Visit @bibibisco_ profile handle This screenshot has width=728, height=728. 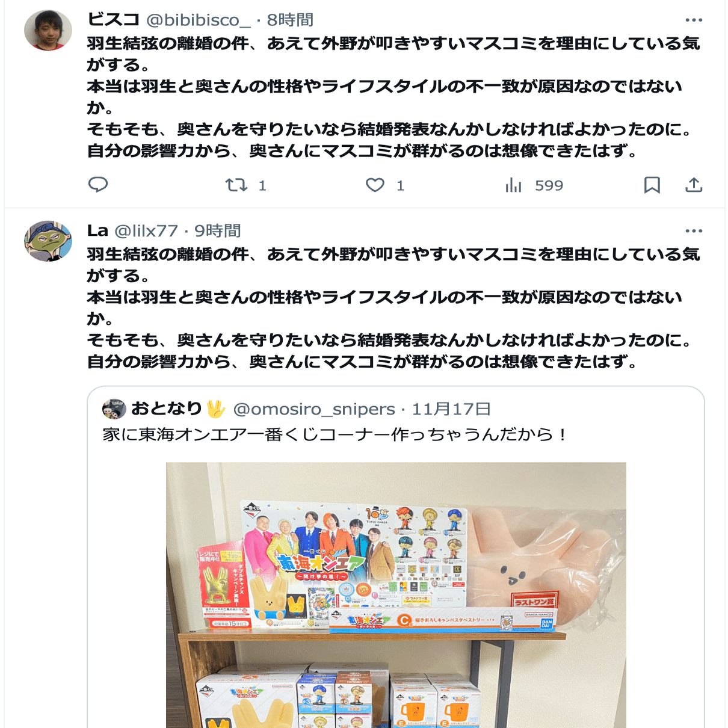point(199,20)
